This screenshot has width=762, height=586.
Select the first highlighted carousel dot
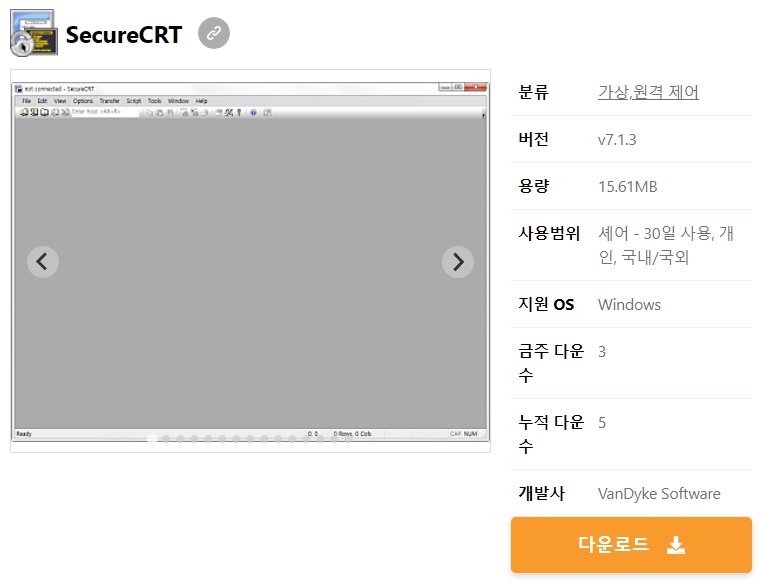point(152,439)
